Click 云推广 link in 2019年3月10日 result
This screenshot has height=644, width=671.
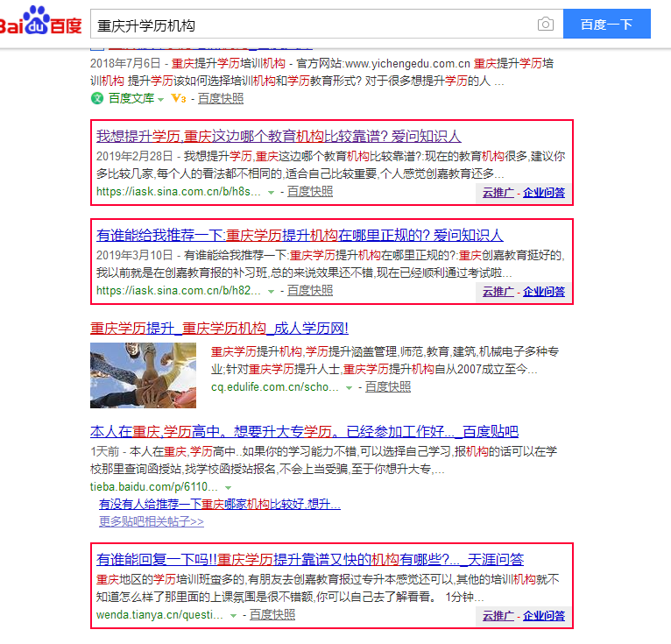tap(498, 292)
